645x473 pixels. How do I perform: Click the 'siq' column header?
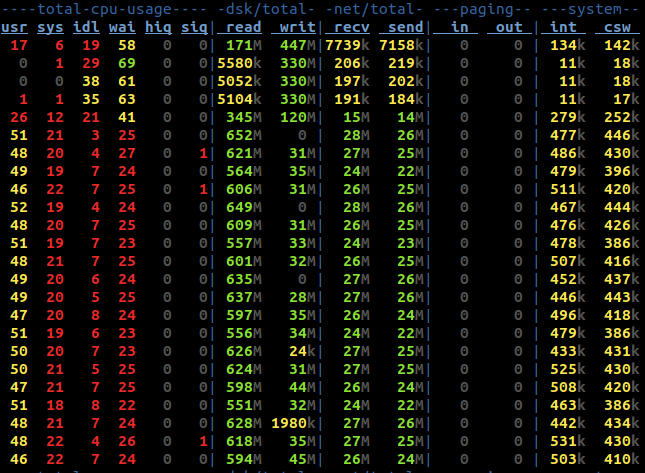(x=194, y=27)
